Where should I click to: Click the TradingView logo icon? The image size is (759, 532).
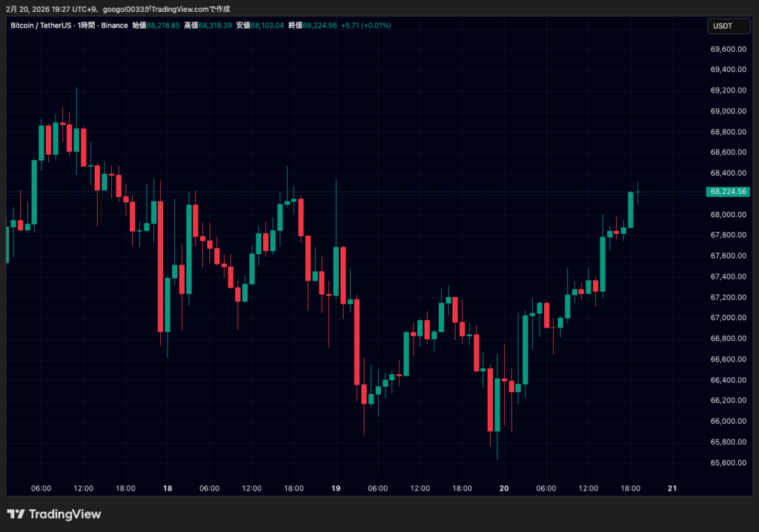[16, 514]
